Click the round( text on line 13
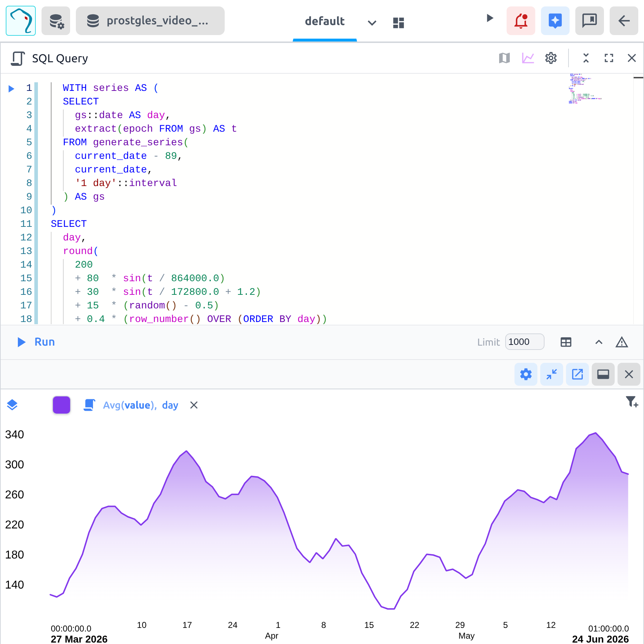 click(x=80, y=251)
